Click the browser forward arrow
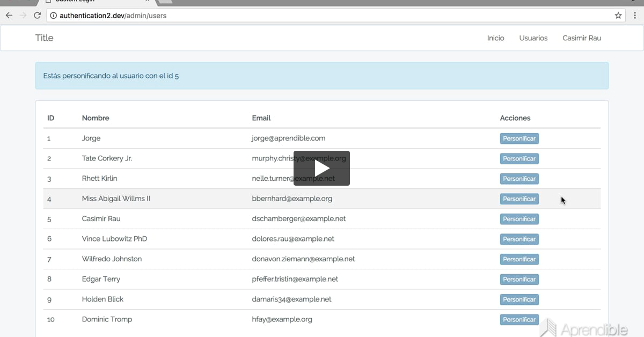This screenshot has height=337, width=644. point(23,16)
